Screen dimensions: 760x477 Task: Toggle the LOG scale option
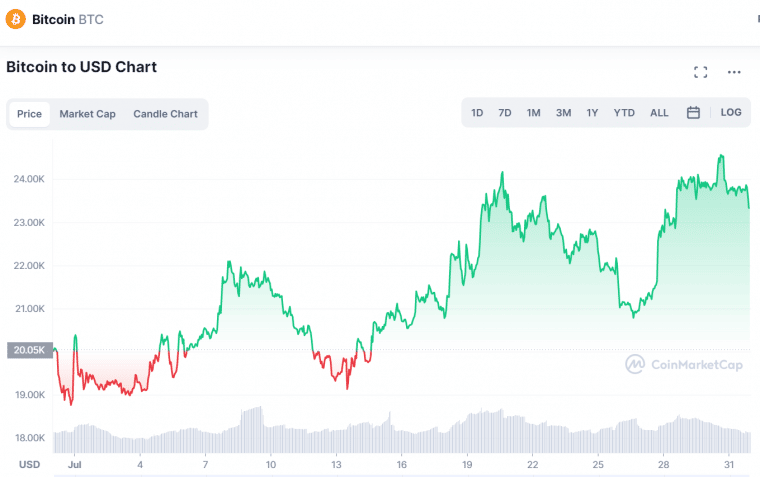click(730, 112)
